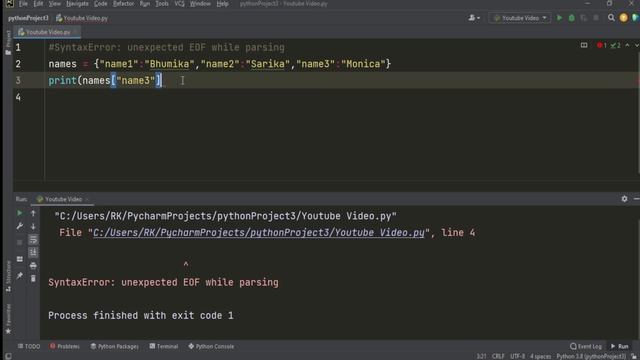The width and height of the screenshot is (640, 360).
Task: Click 4 spaces indent setting
Action: (540, 356)
